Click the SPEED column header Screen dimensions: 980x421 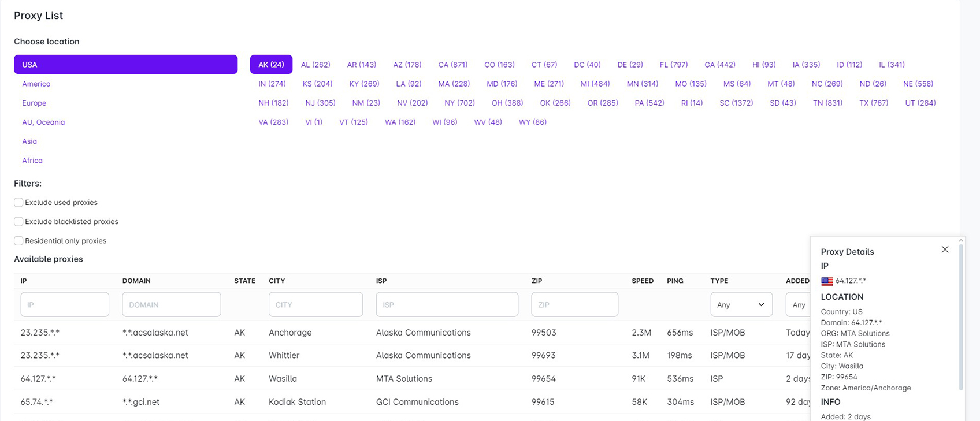pos(643,281)
